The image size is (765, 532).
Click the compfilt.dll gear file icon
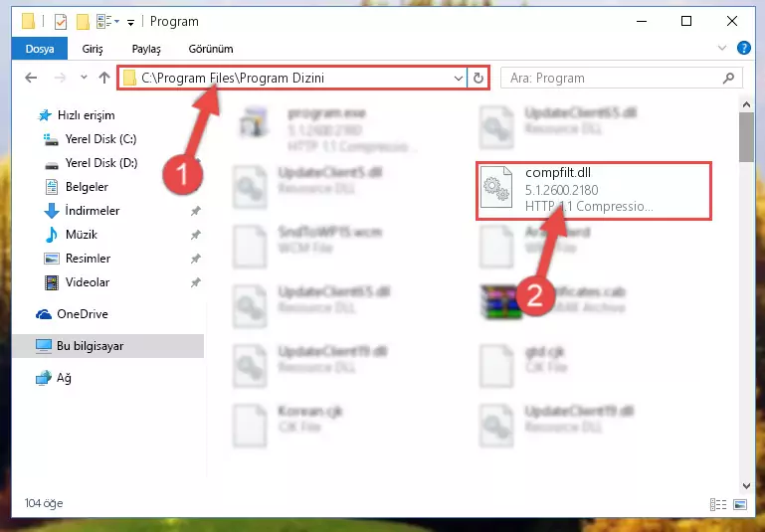click(x=496, y=187)
